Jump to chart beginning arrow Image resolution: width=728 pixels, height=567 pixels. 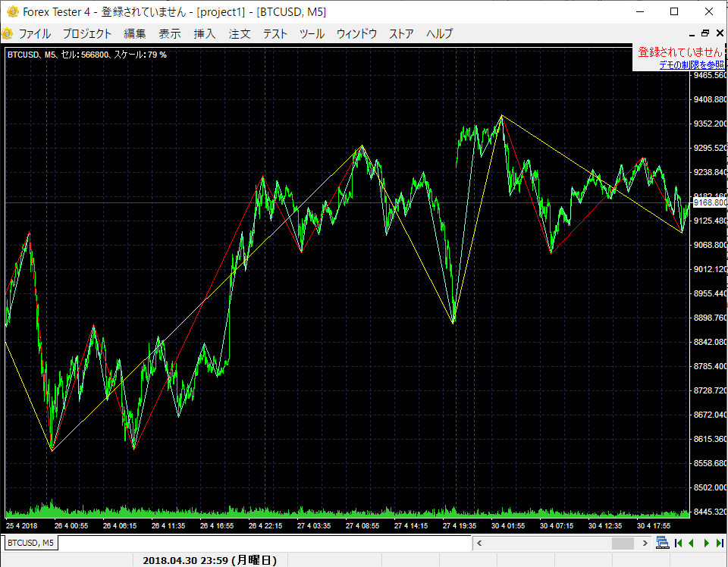click(678, 543)
